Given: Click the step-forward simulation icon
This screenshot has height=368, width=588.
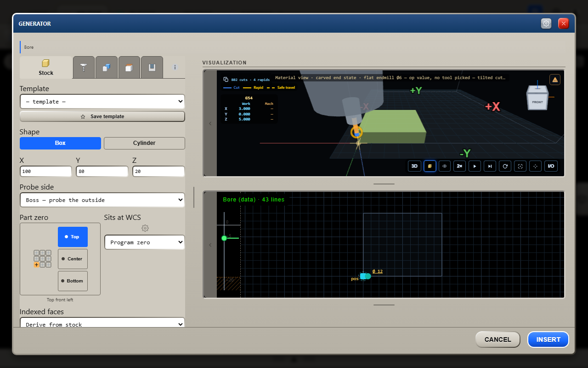Looking at the screenshot, I should pos(490,166).
